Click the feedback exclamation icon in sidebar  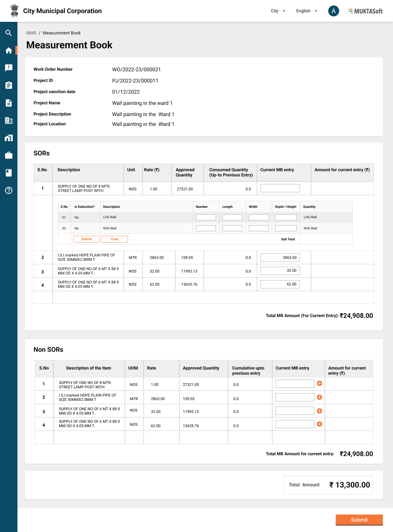click(x=9, y=68)
